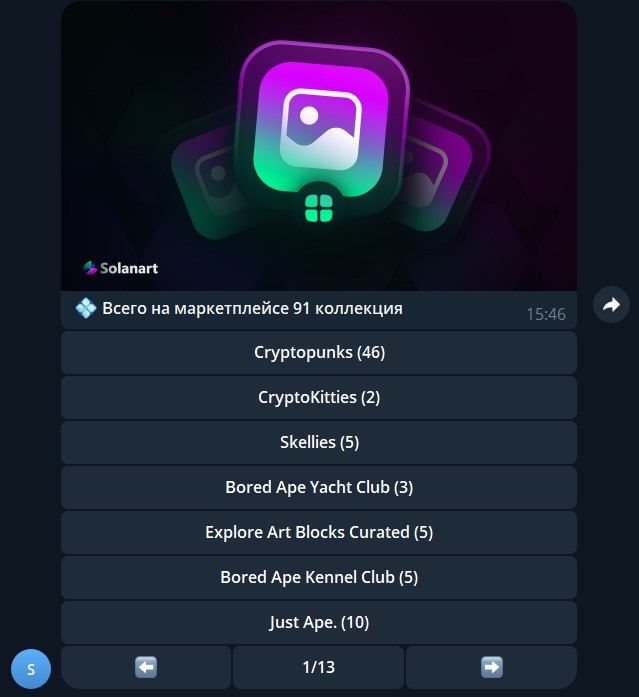
Task: Choose the Just Ape. (10) collection
Action: 319,622
